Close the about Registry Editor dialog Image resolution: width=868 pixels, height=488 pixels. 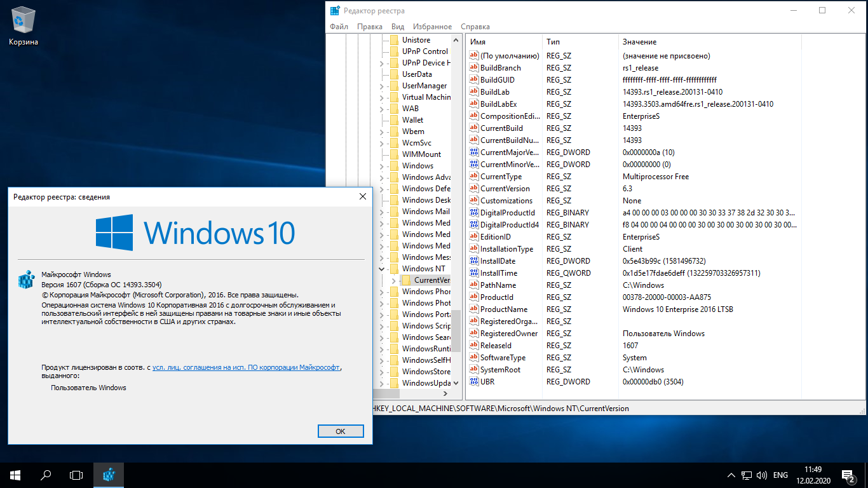tap(363, 197)
